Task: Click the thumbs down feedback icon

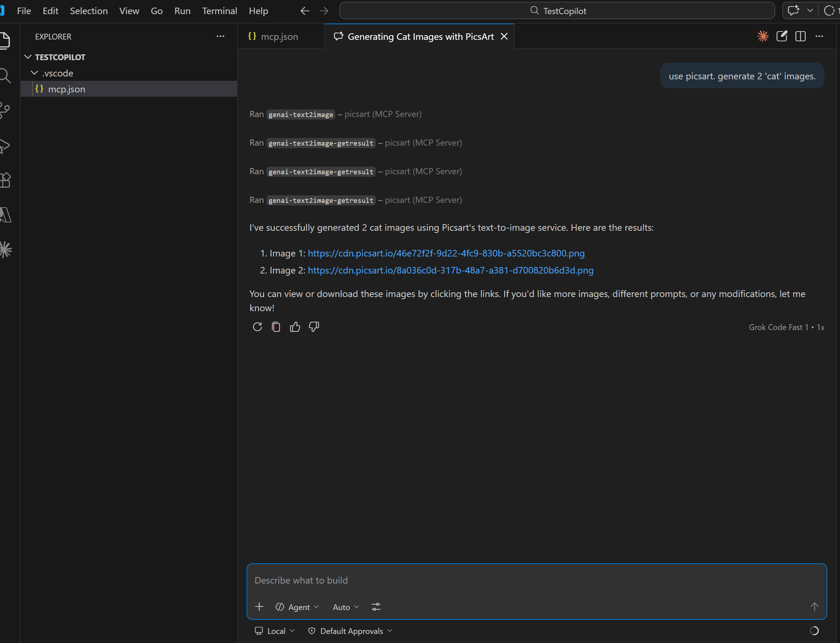Action: point(314,327)
